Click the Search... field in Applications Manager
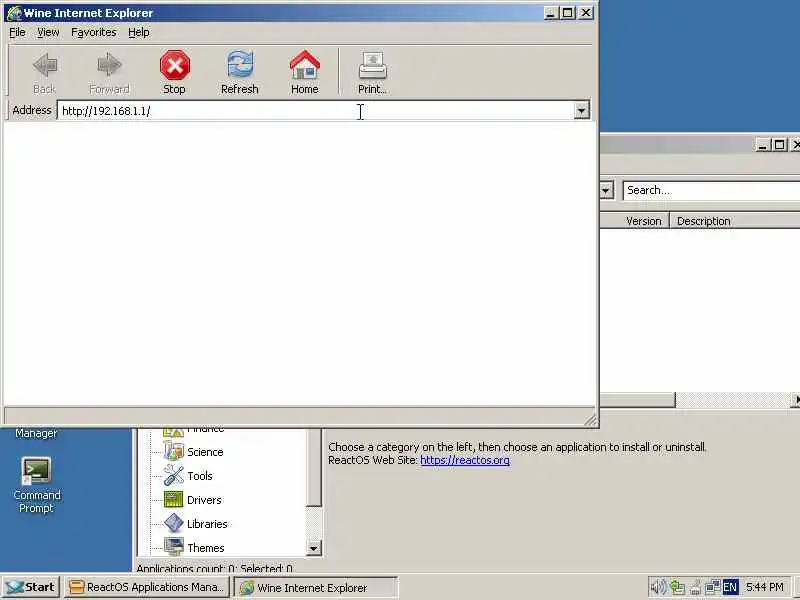This screenshot has width=800, height=600. 711,190
